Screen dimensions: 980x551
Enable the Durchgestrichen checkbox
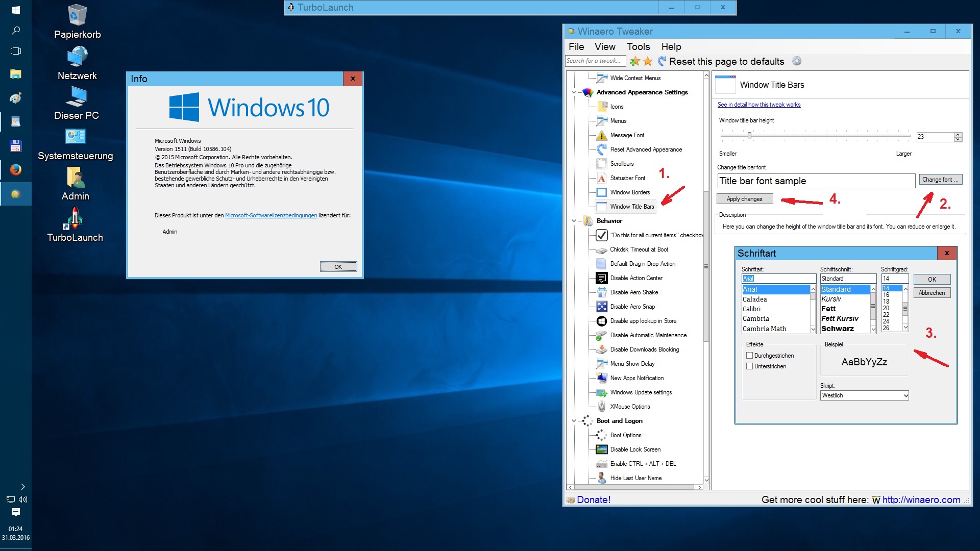pyautogui.click(x=749, y=356)
